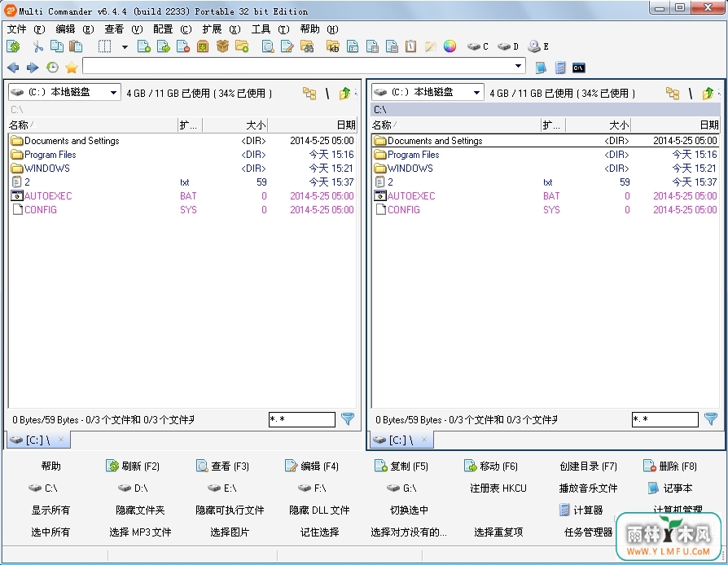Click left panel folder tree icon
Image resolution: width=728 pixels, height=565 pixels.
(x=309, y=94)
